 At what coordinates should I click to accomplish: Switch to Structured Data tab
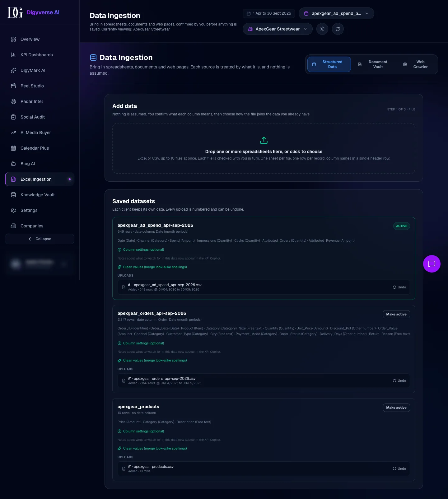329,64
